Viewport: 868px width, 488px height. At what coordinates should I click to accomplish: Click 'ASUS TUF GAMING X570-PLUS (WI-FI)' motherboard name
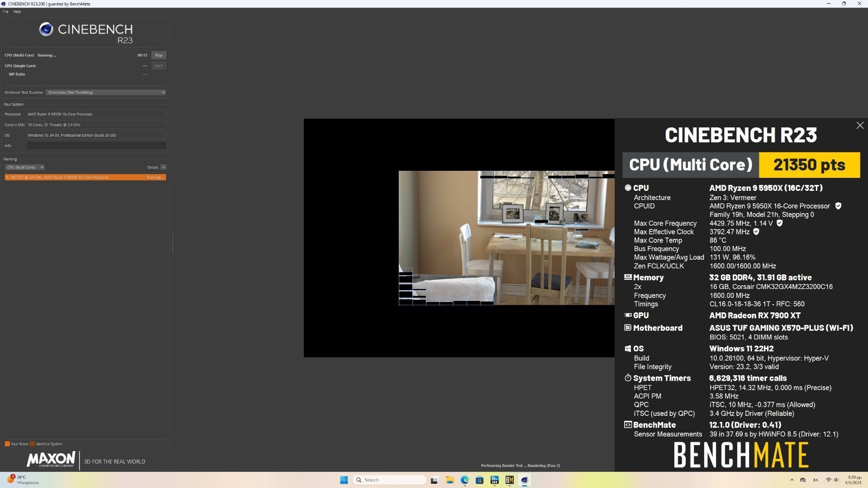click(x=781, y=328)
